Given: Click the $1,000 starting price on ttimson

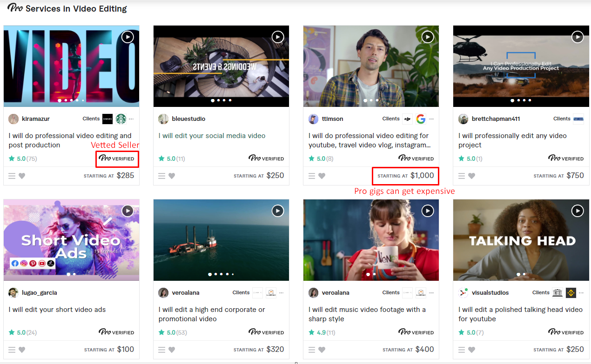Looking at the screenshot, I should click(422, 176).
